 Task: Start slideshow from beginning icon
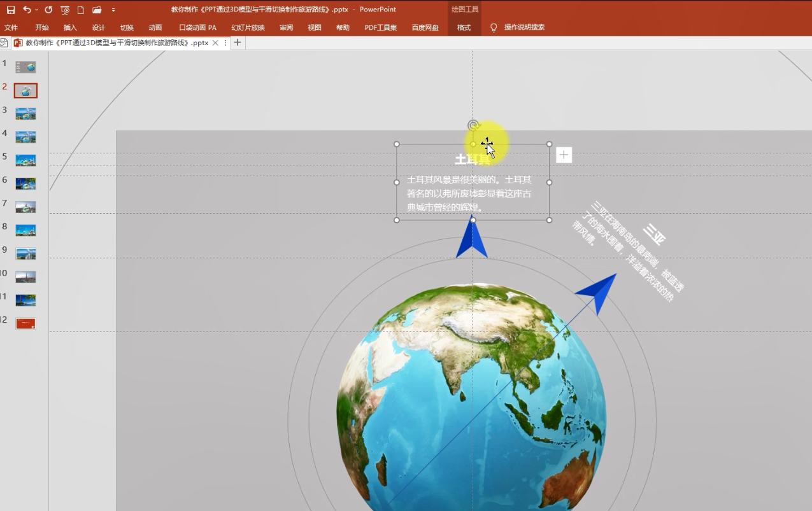[x=65, y=10]
